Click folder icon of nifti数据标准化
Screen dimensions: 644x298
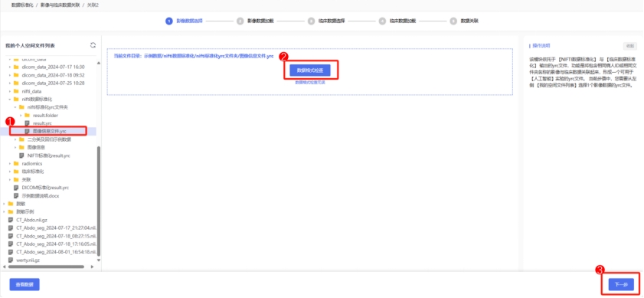point(16,99)
